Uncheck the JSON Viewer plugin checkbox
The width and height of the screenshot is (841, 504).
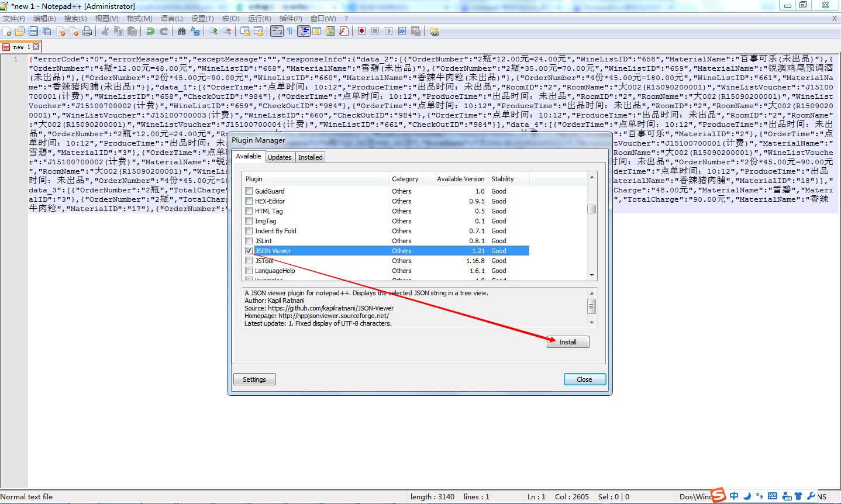pos(249,251)
